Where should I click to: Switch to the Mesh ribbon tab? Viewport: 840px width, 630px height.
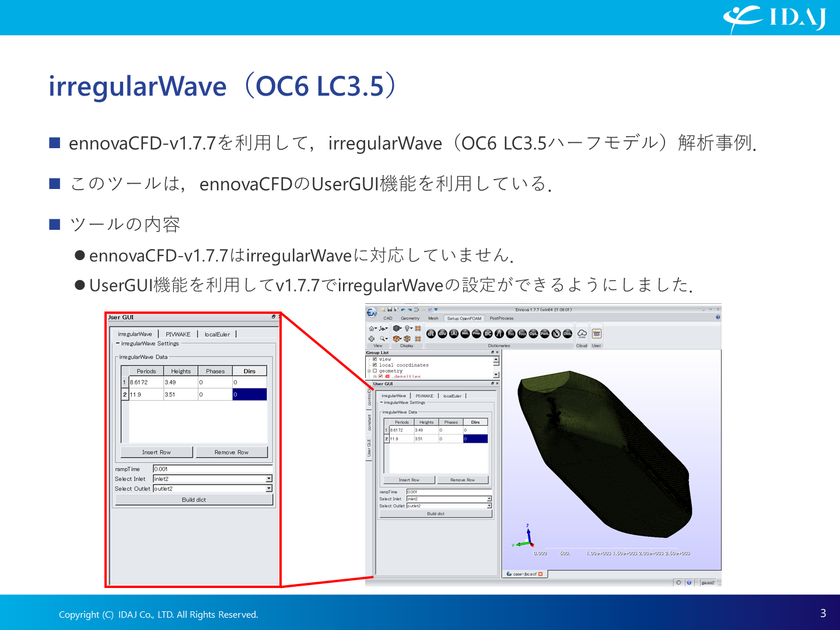(433, 318)
